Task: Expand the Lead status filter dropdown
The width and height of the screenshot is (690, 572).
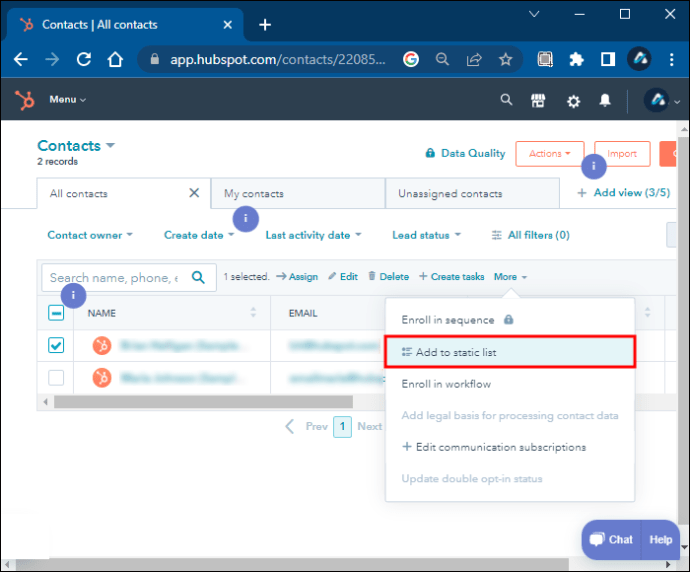Action: [426, 236]
